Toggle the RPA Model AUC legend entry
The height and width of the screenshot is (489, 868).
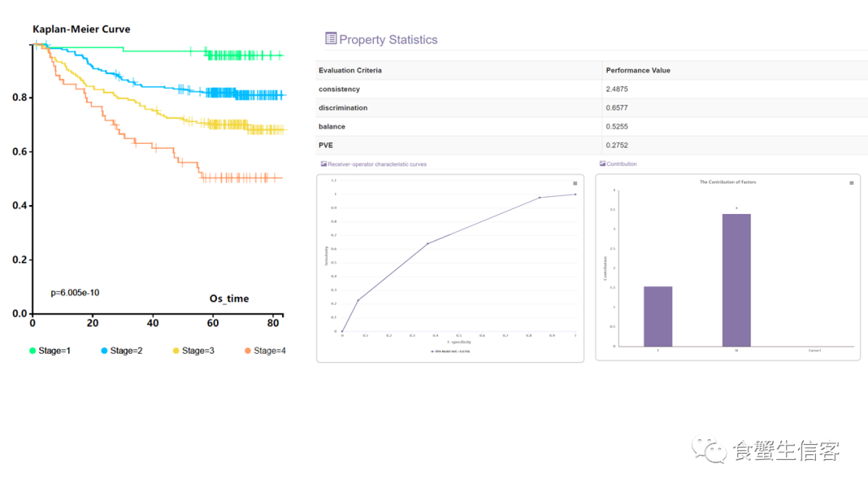point(450,351)
